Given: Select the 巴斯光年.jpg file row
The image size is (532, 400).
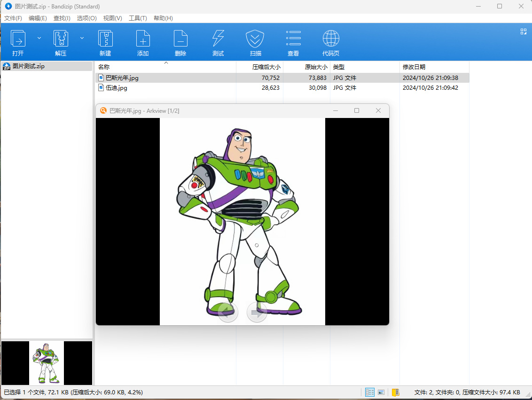Looking at the screenshot, I should [x=282, y=78].
